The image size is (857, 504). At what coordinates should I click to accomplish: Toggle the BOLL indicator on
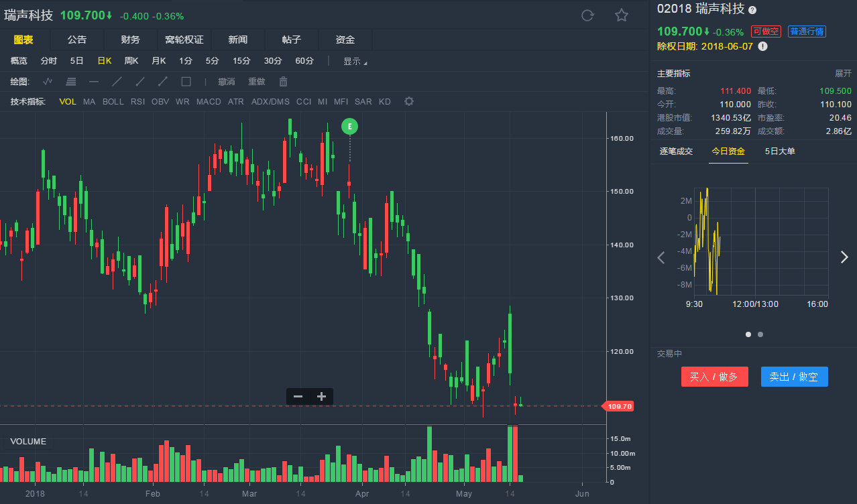pyautogui.click(x=113, y=102)
